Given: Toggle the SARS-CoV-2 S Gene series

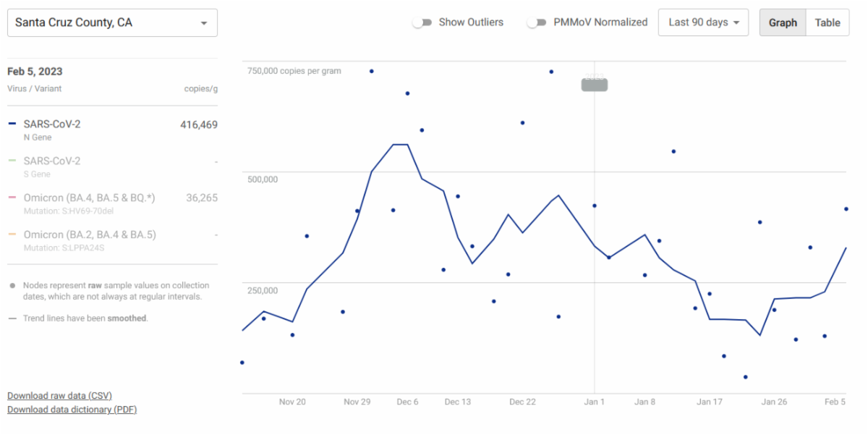Looking at the screenshot, I should pos(52,161).
